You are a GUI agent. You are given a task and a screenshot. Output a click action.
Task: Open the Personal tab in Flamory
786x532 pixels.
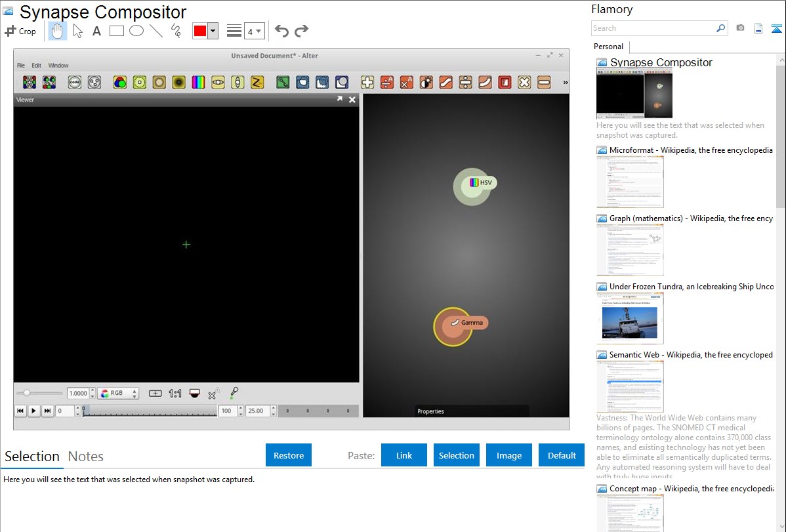[609, 46]
